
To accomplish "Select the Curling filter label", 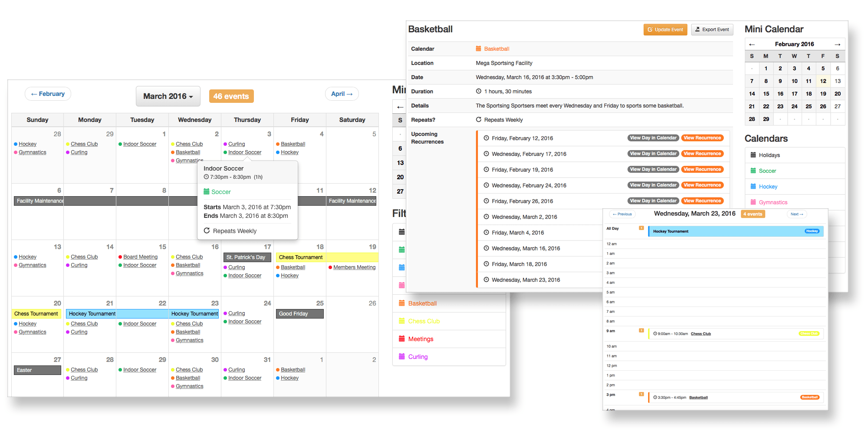I will point(418,357).
